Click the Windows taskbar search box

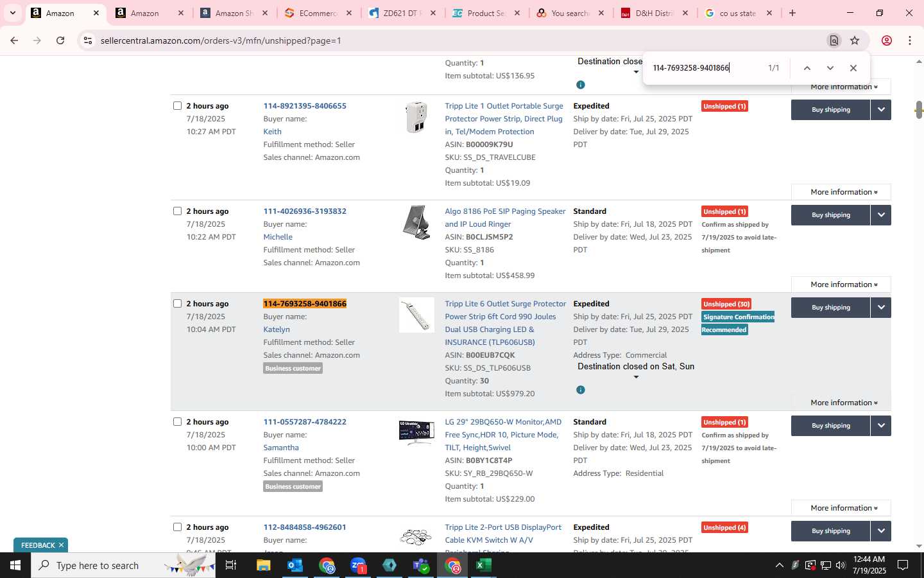click(x=123, y=565)
